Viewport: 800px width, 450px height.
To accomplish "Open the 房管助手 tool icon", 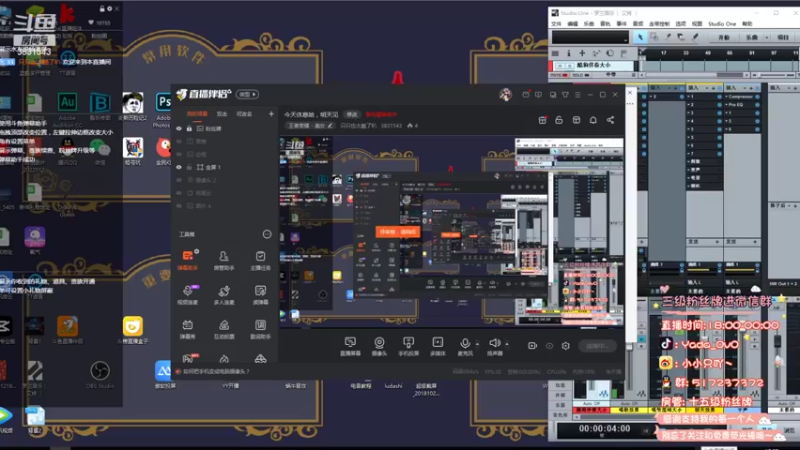I will coord(224,259).
